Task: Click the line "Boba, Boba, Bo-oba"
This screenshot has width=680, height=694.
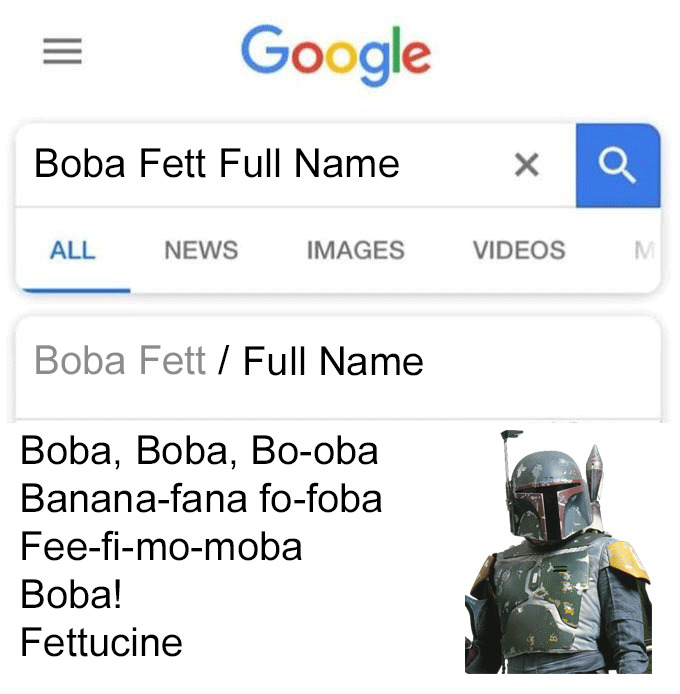Action: point(199,451)
